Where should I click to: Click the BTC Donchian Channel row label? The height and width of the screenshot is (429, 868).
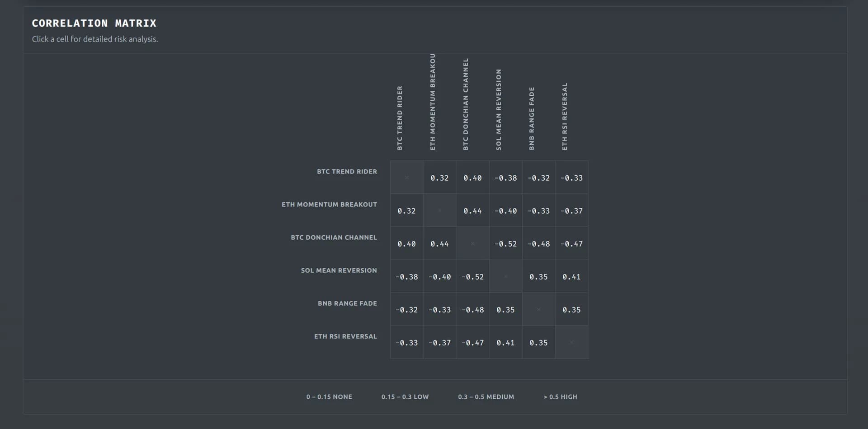(334, 238)
